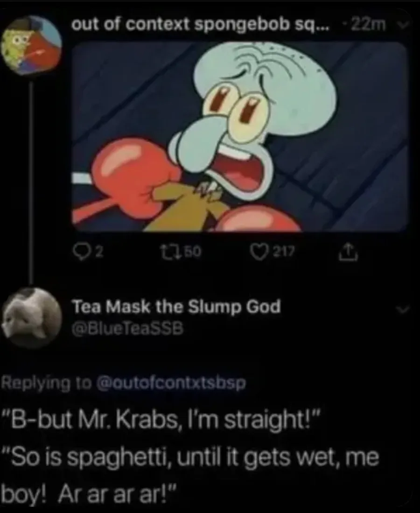Visit the @BlueTeaSSB handle

pos(127,329)
